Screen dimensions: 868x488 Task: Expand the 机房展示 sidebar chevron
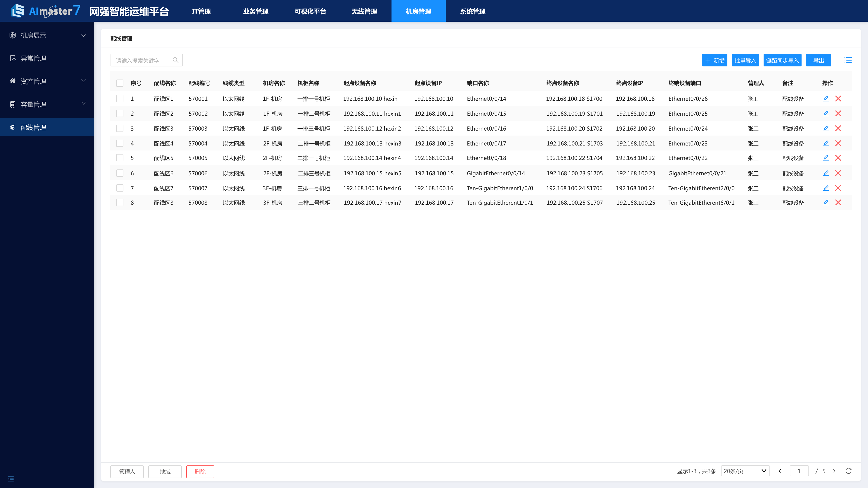click(84, 35)
